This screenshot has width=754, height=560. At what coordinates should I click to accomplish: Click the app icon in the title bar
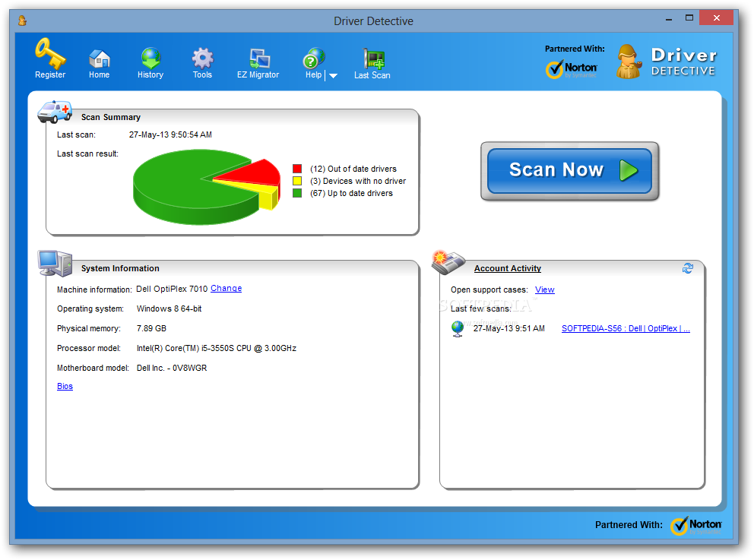coord(22,21)
